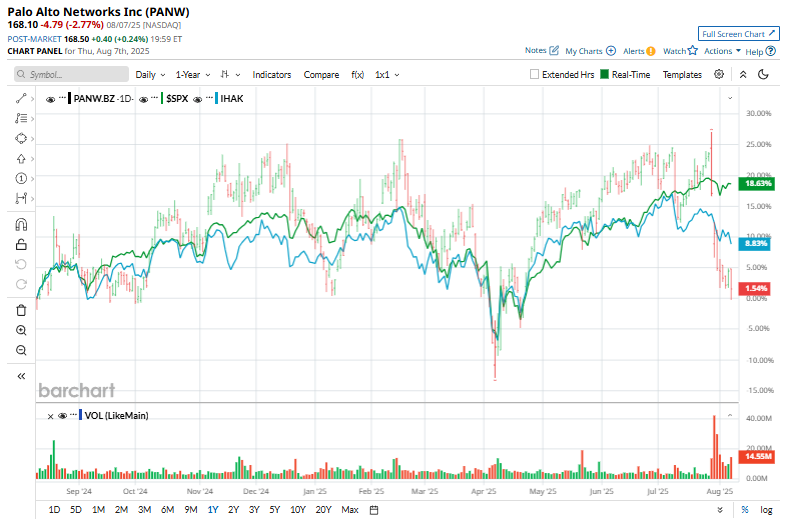Open the Full Screen Chart
The image size is (787, 527).
(x=738, y=34)
